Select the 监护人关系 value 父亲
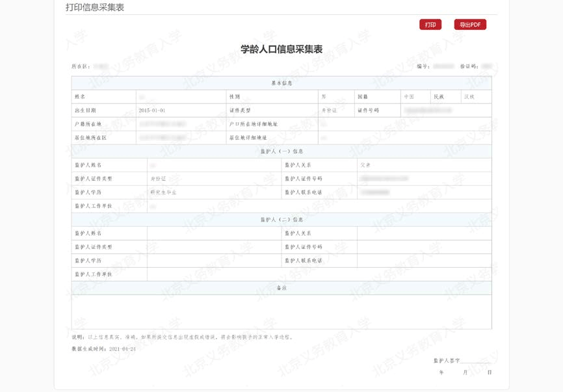 365,164
